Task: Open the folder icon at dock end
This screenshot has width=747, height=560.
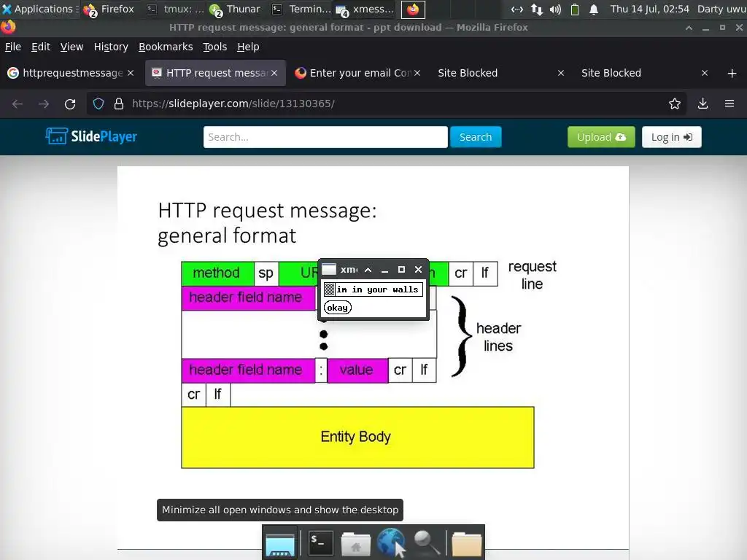Action: [x=466, y=544]
